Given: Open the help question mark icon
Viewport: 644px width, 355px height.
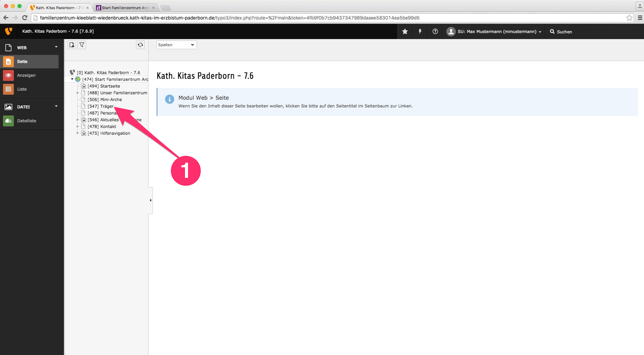Looking at the screenshot, I should [435, 31].
